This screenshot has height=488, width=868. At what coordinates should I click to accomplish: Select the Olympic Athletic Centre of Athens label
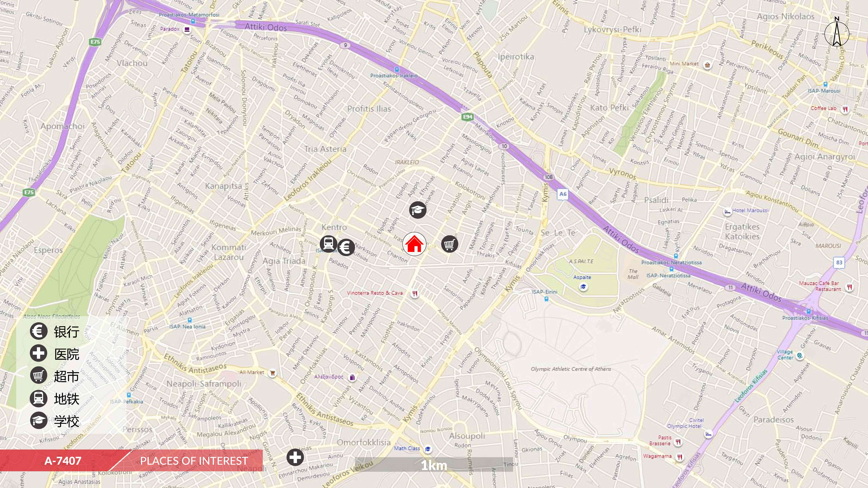[571, 369]
